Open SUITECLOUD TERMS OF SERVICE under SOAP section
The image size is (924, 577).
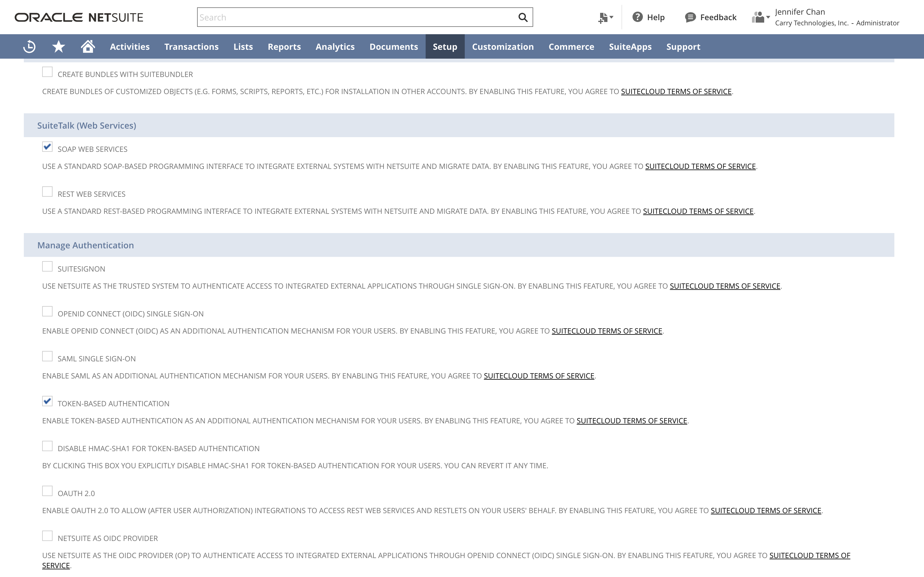pyautogui.click(x=700, y=166)
